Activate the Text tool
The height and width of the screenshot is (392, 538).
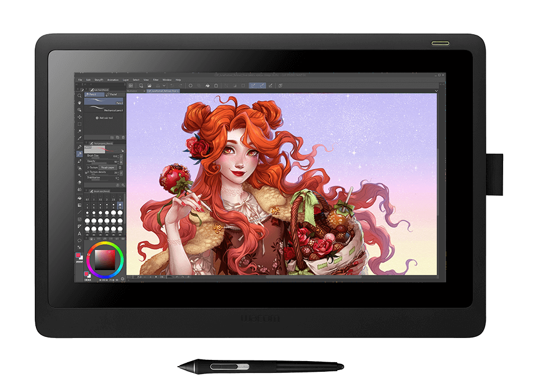point(80,233)
